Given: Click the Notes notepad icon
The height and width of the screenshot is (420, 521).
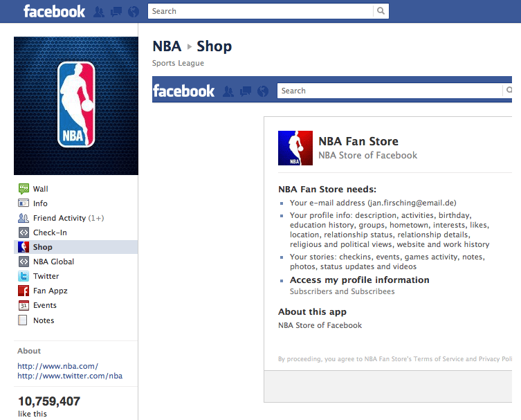Looking at the screenshot, I should click(23, 320).
